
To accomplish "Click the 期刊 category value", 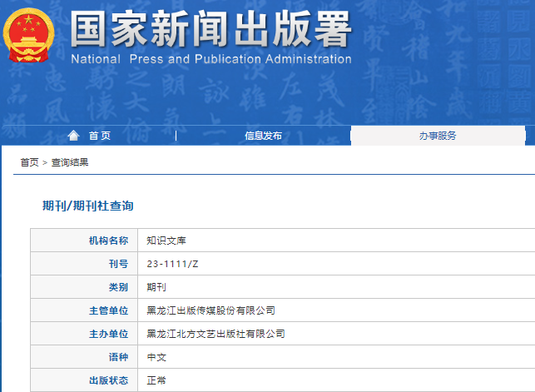I will click(x=156, y=287).
